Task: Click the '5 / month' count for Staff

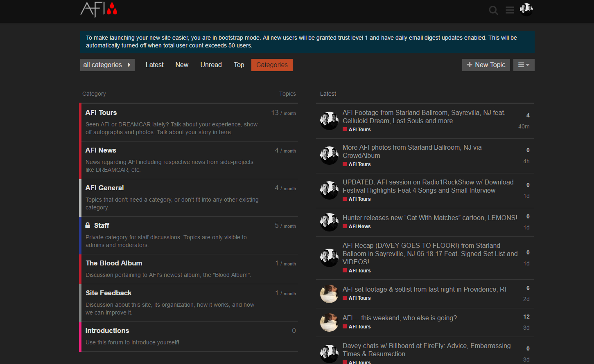Action: pyautogui.click(x=285, y=226)
